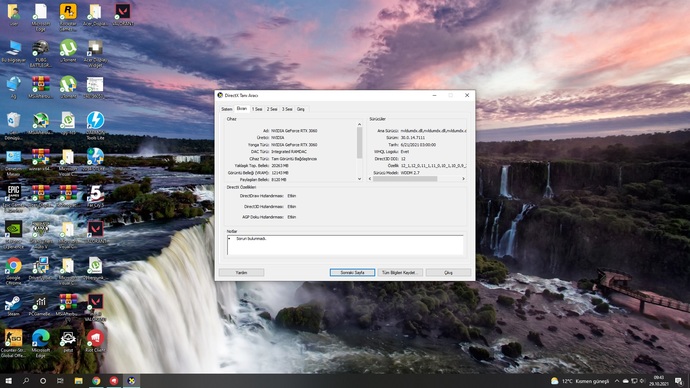Click the Integrated RAMDAC value
The width and height of the screenshot is (690, 388).
[x=289, y=152]
